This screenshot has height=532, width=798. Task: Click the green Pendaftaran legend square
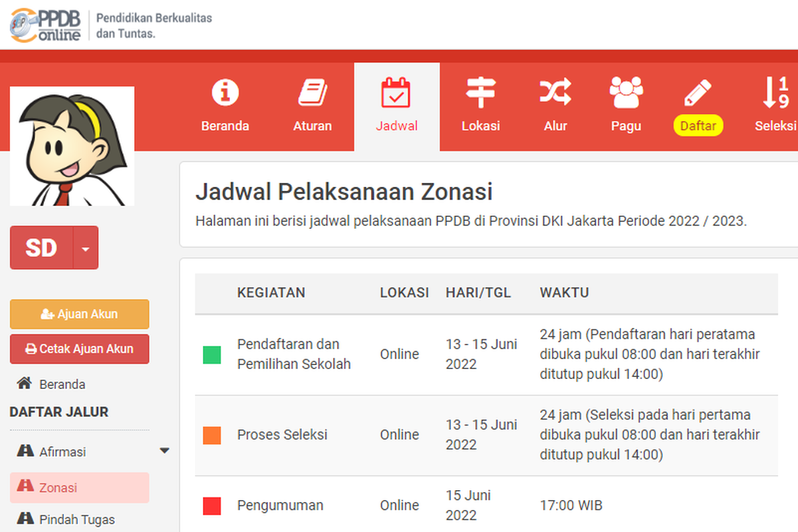coord(211,354)
